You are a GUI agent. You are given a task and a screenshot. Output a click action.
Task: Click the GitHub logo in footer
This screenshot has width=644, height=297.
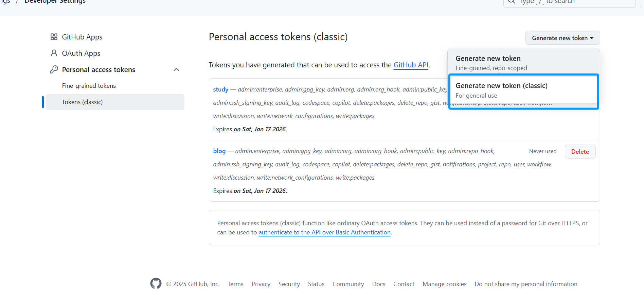pos(156,283)
